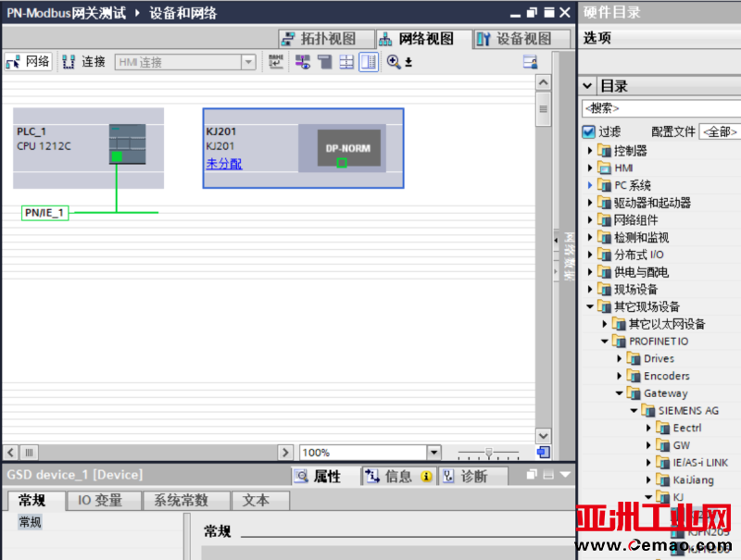Screen dimensions: 741x560
Task: Click the 网络 (Network) toolbar button
Action: [x=28, y=62]
